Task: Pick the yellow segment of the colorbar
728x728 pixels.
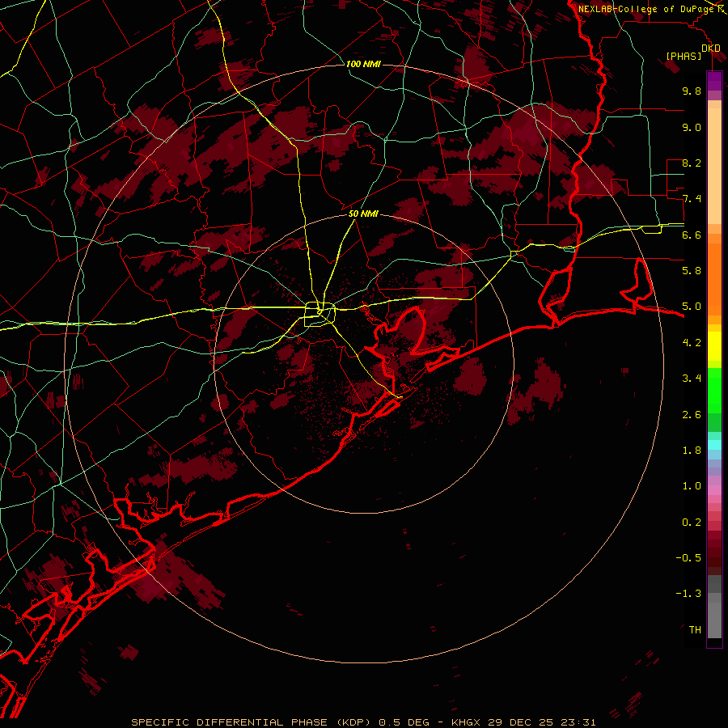Action: pos(714,346)
